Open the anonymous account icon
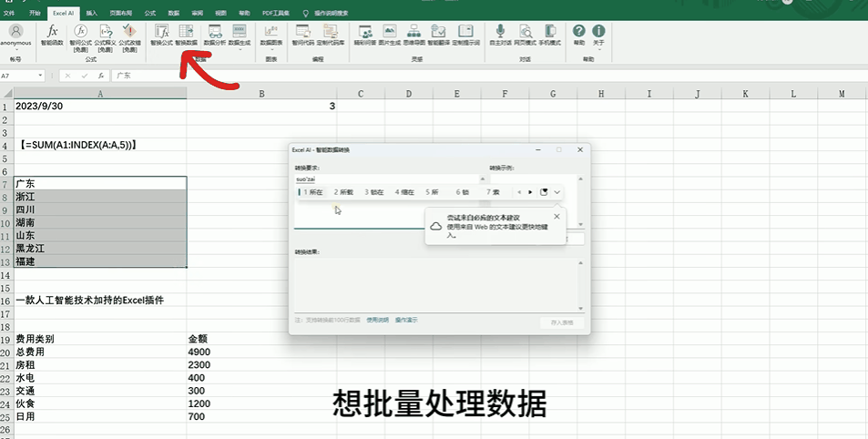This screenshot has height=439, width=868. pyautogui.click(x=16, y=31)
